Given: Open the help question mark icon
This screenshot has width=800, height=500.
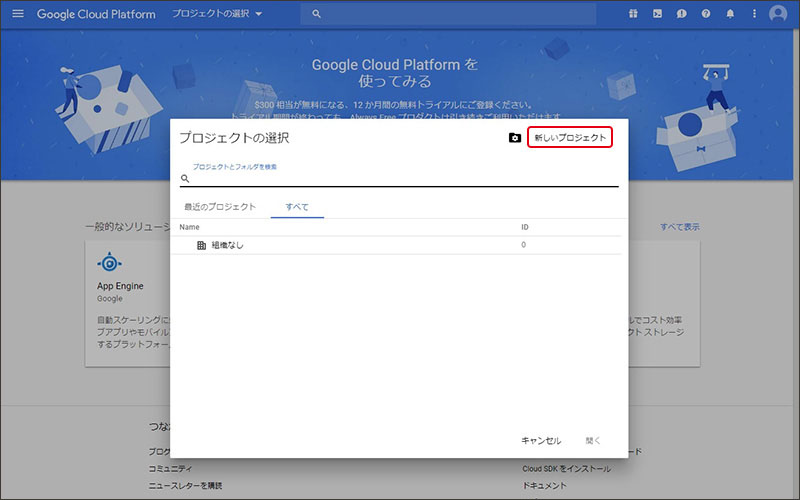Looking at the screenshot, I should pyautogui.click(x=706, y=14).
